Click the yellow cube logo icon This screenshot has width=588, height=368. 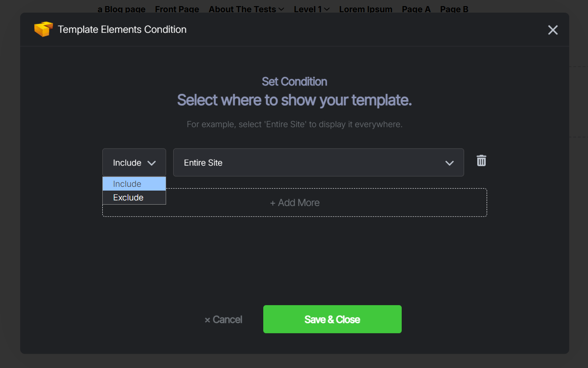pyautogui.click(x=43, y=30)
